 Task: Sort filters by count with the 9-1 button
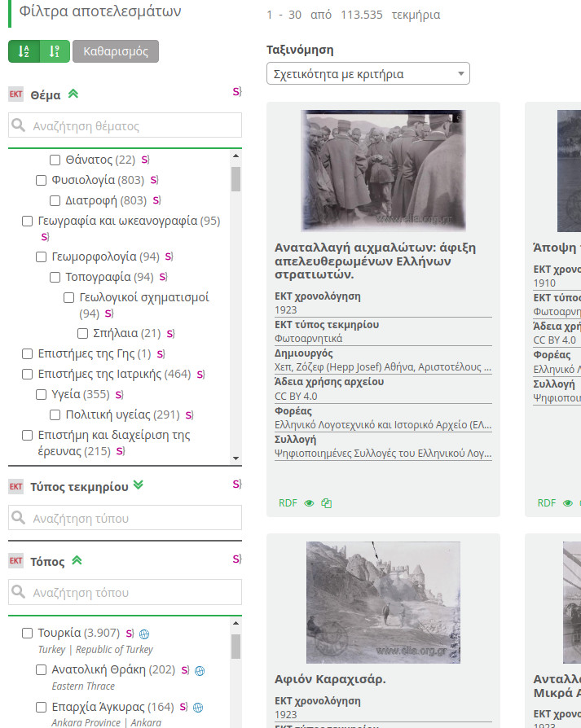point(55,51)
